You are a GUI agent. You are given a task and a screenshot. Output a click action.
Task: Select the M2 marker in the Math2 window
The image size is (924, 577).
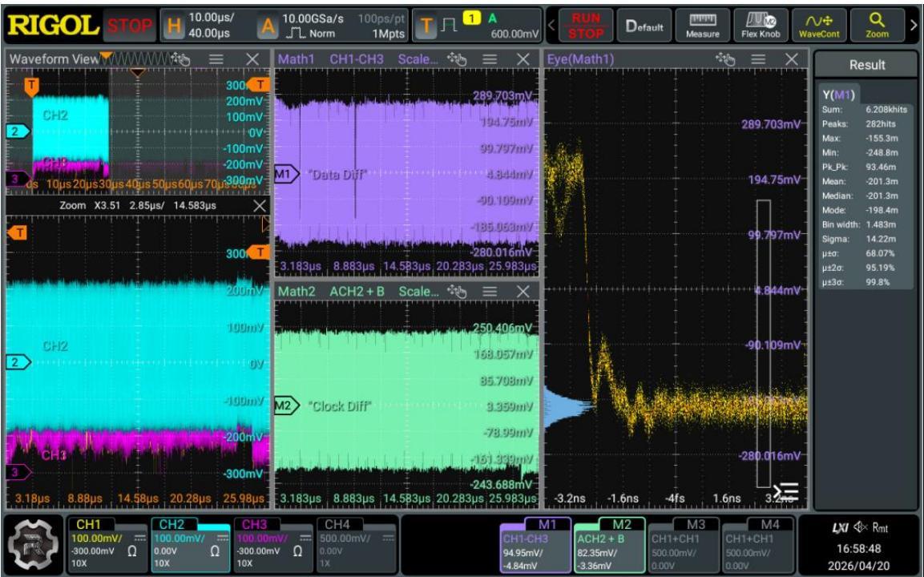(x=286, y=406)
